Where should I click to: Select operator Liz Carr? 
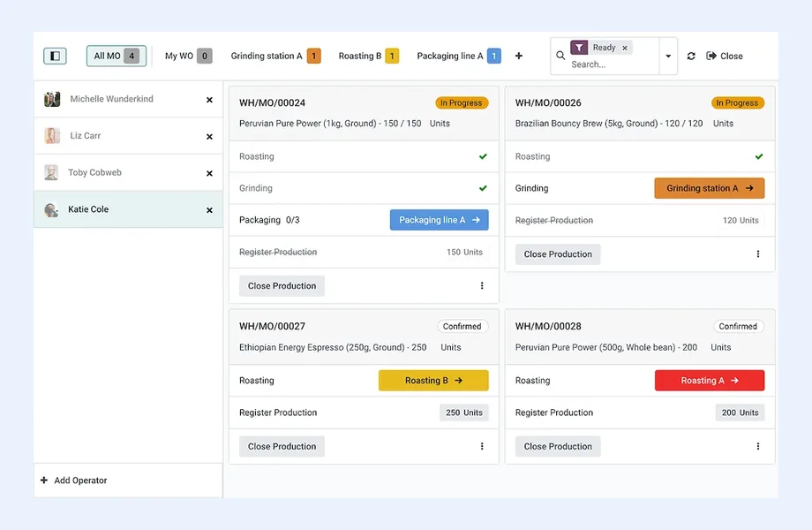[129, 136]
